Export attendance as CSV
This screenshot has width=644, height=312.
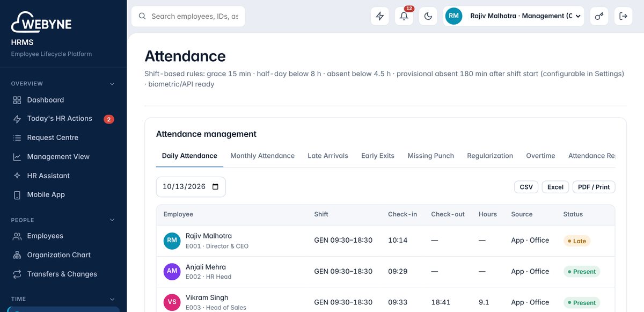[x=526, y=187]
